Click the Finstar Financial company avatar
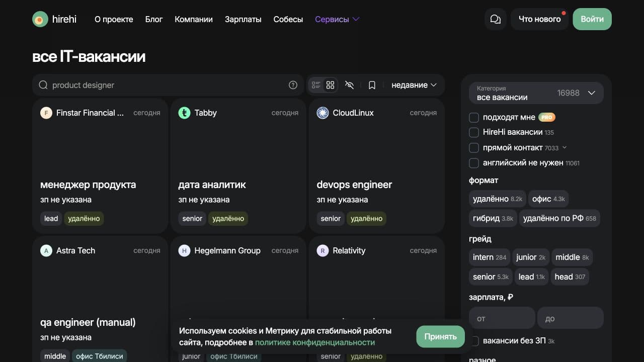The image size is (644, 362). pos(46,113)
